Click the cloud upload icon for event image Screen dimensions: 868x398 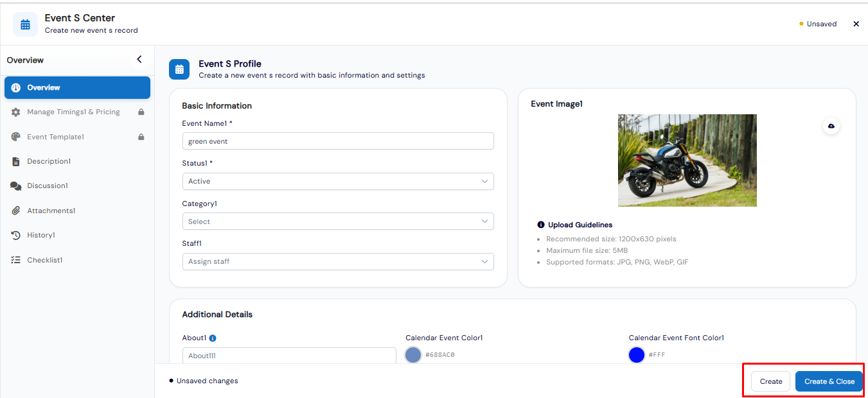(831, 126)
